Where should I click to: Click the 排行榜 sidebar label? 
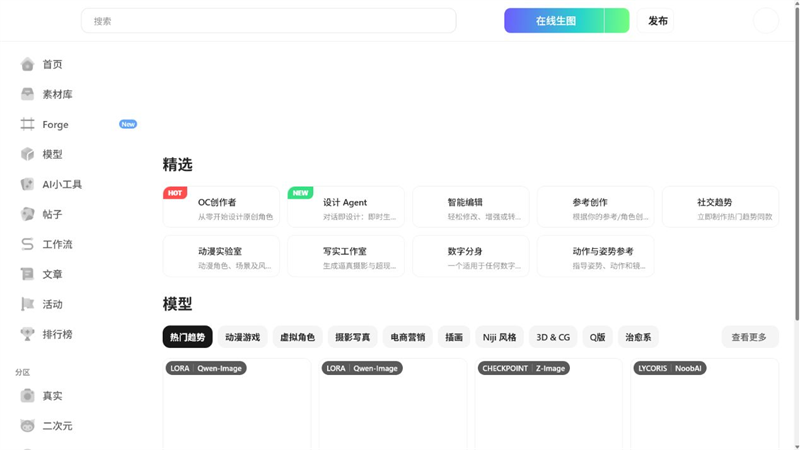[57, 334]
